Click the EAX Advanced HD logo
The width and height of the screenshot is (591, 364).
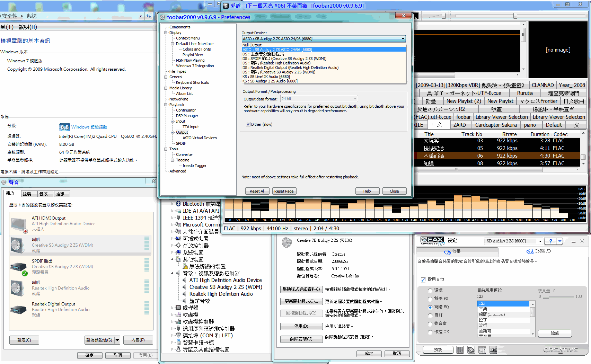[x=432, y=241]
